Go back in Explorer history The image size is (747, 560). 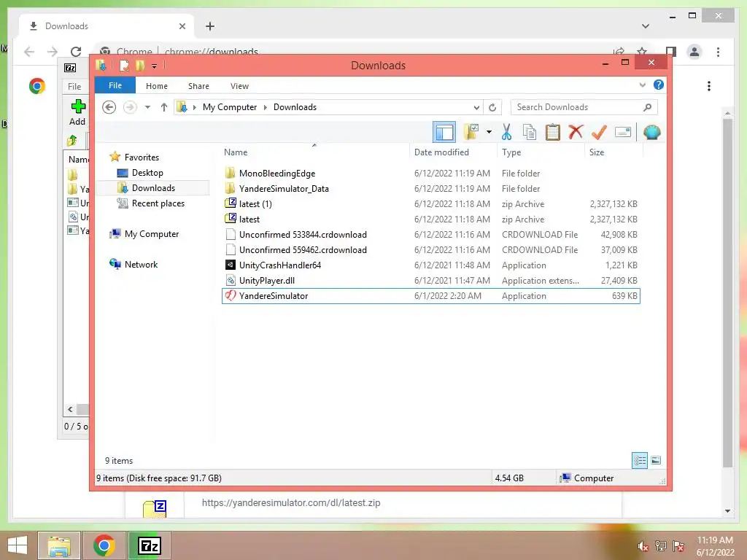109,107
